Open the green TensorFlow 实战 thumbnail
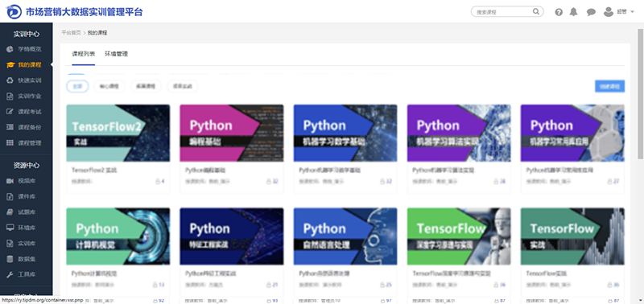This screenshot has height=304, width=644. point(572,236)
